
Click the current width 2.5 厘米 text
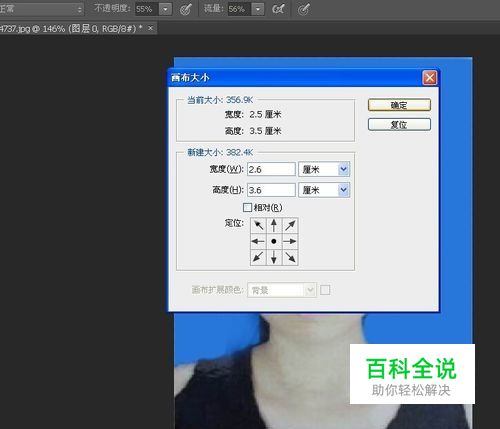click(x=265, y=114)
